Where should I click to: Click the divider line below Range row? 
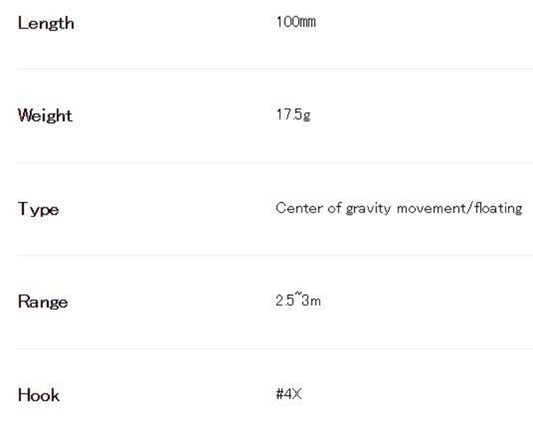(275, 348)
